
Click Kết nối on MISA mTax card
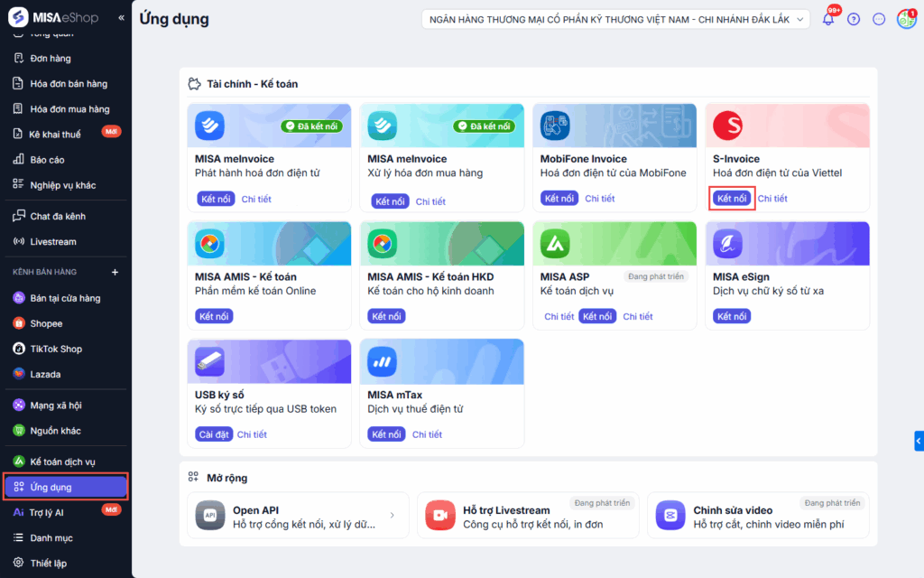pyautogui.click(x=386, y=434)
